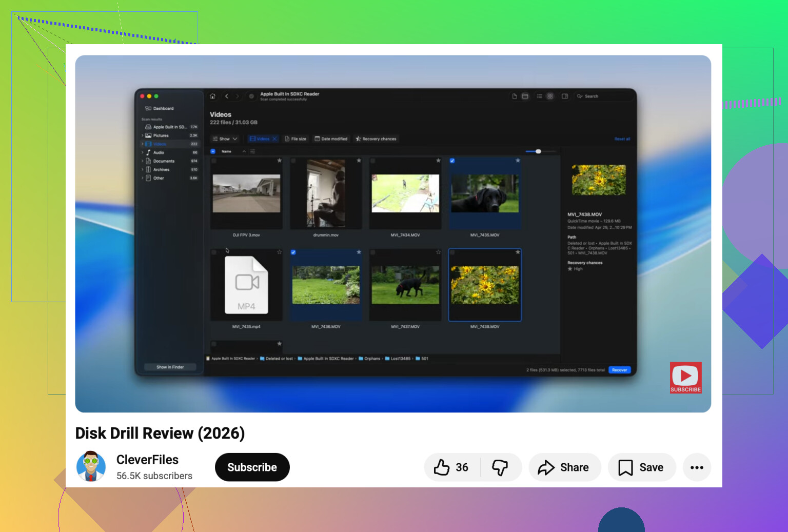Click the Dashboard icon in sidebar
Image resolution: width=788 pixels, height=532 pixels.
point(148,108)
